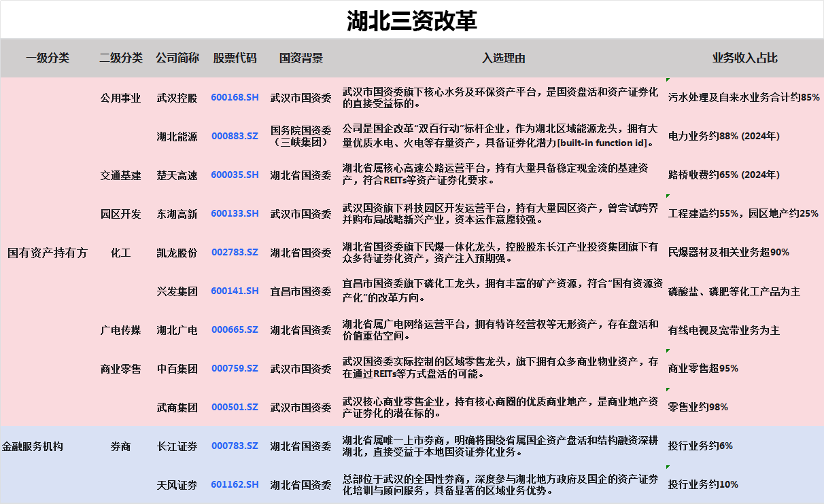The width and height of the screenshot is (824, 504).
Task: Click revenue cell 路桥收费约65% (2024年)
Action: (x=724, y=175)
